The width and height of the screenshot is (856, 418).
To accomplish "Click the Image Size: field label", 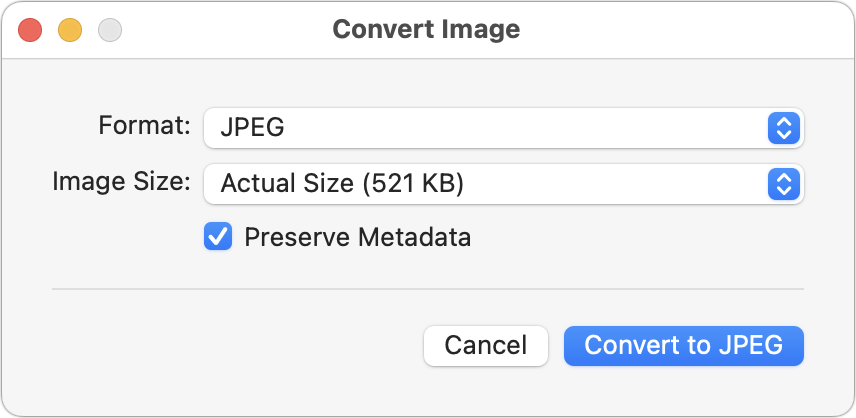I will click(120, 182).
